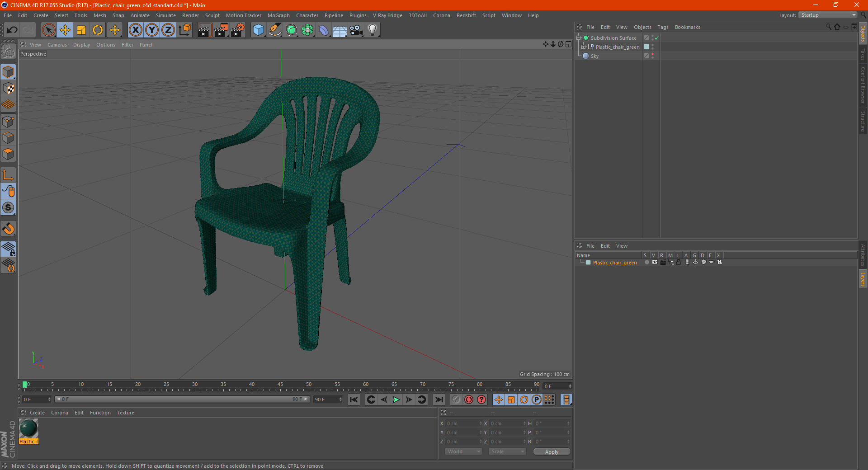Toggle Y axis lock

(x=152, y=30)
